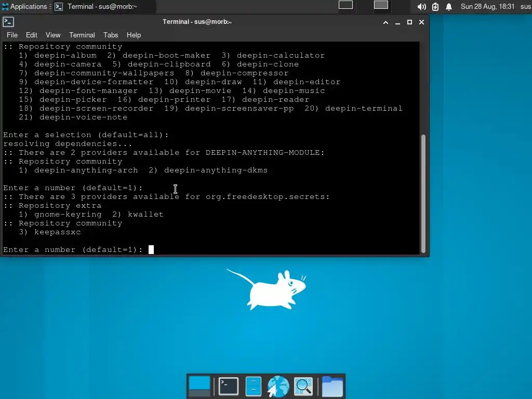Click the 'deepin-album' package text
The image size is (532, 399).
(65, 55)
